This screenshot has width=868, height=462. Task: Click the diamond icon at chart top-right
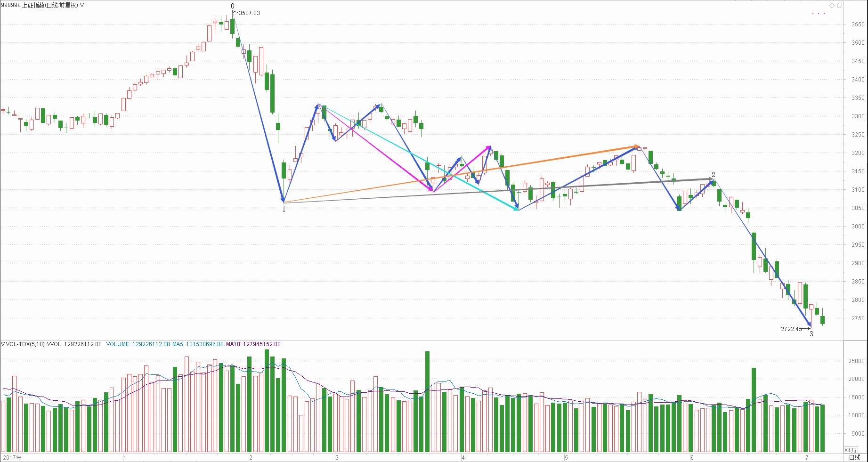[x=832, y=5]
